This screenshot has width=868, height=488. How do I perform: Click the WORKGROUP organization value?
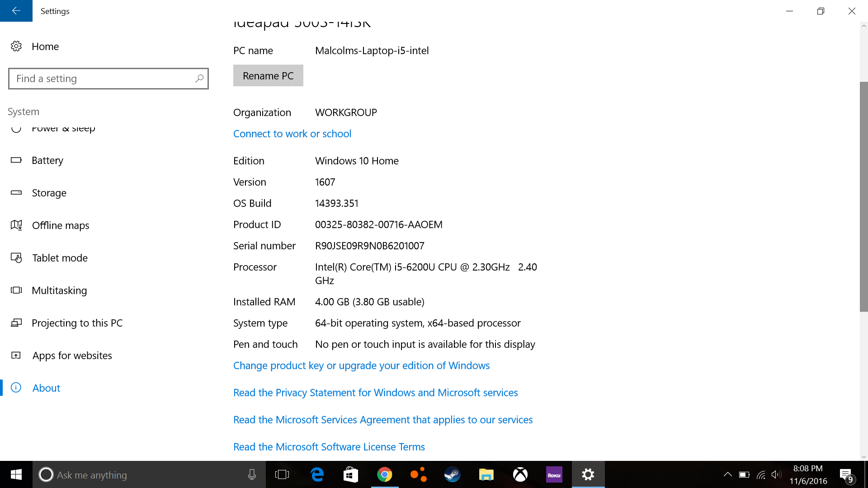click(x=346, y=113)
